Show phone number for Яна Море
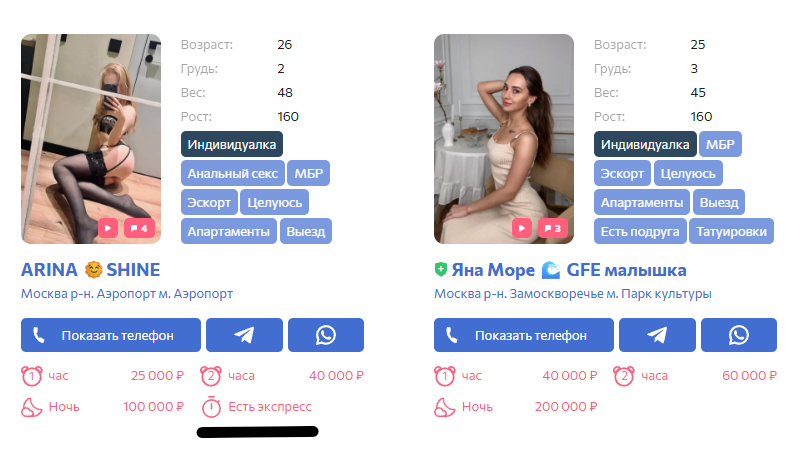The height and width of the screenshot is (451, 805). pyautogui.click(x=524, y=335)
